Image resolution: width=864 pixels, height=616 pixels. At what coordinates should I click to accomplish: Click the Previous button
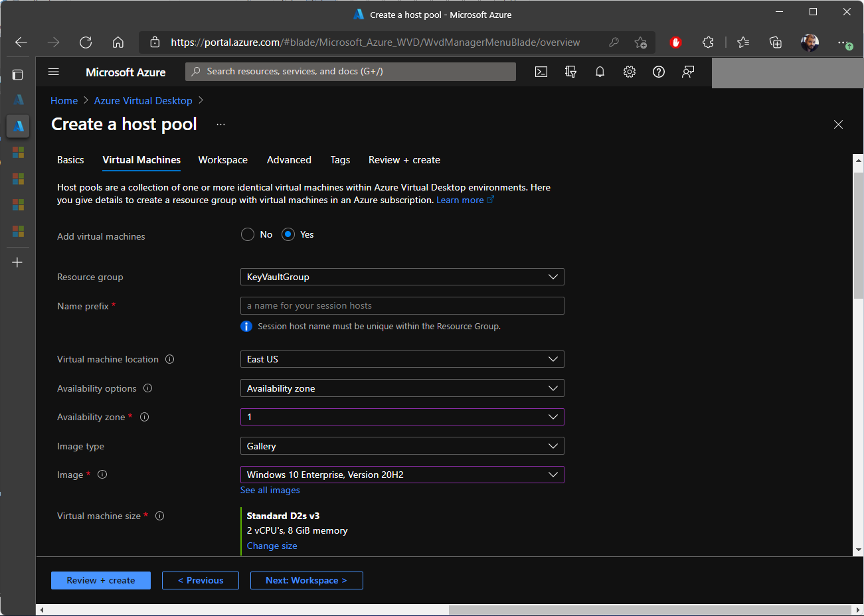tap(201, 580)
